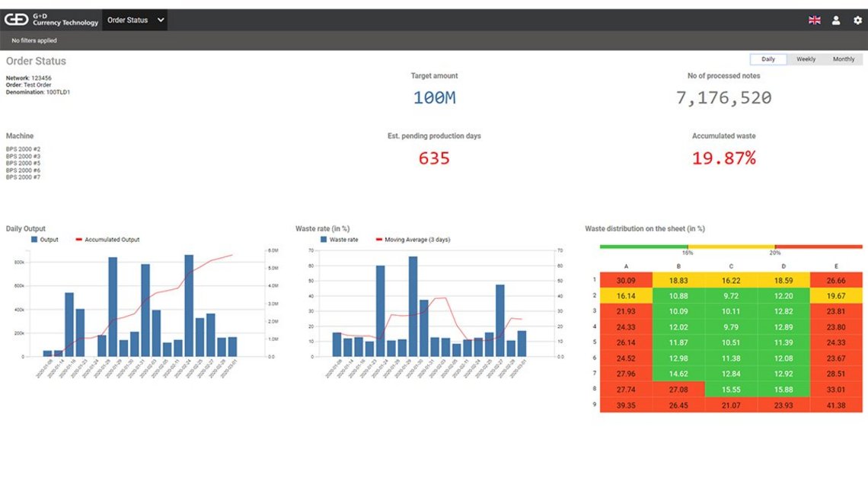Click heatmap cell with value 41.38

click(835, 406)
